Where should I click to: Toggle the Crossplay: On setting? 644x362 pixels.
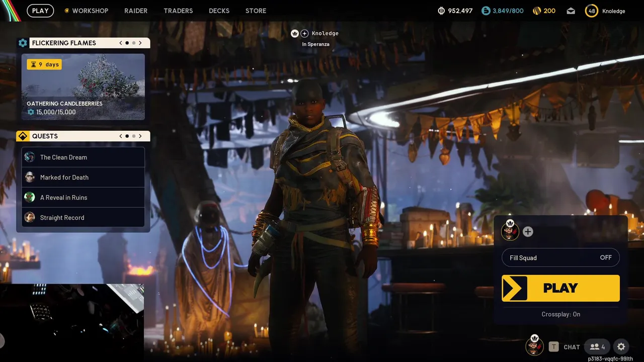pyautogui.click(x=560, y=314)
